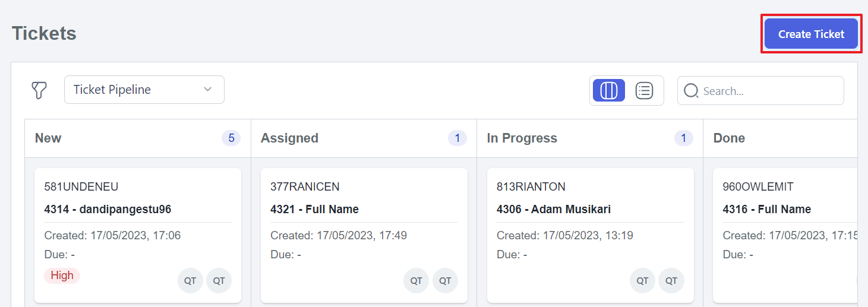Open the filter funnel icon
This screenshot has width=868, height=307.
(39, 90)
